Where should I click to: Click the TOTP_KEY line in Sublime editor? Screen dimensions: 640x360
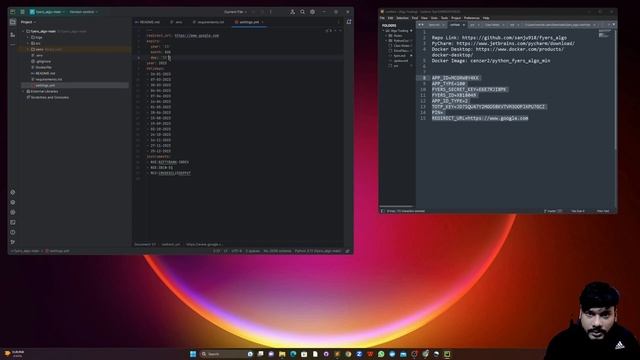point(488,107)
